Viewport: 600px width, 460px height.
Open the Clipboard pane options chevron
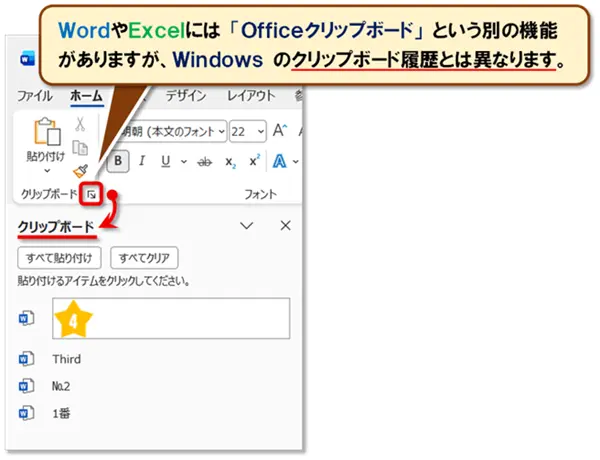(246, 226)
